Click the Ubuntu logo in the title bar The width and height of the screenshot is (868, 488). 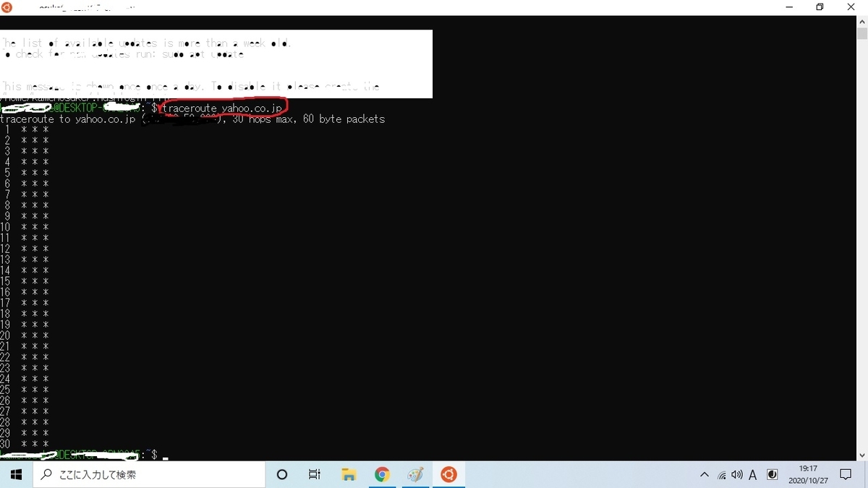[7, 7]
